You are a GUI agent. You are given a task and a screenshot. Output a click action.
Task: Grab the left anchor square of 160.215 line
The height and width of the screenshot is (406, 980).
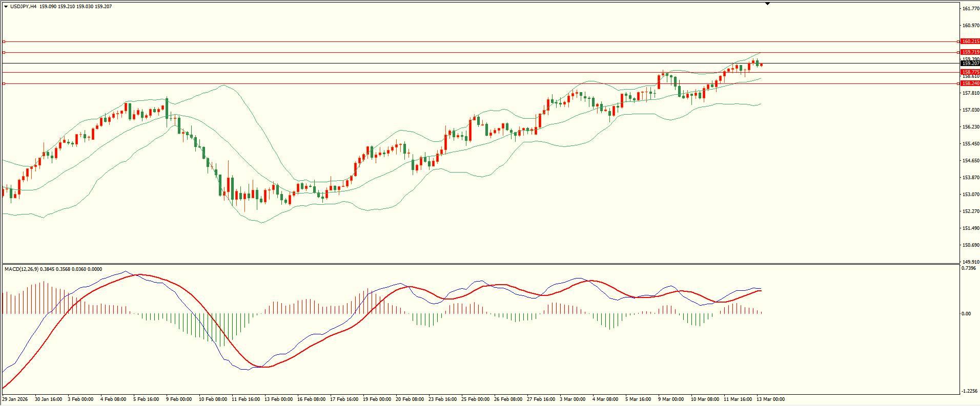pos(4,41)
